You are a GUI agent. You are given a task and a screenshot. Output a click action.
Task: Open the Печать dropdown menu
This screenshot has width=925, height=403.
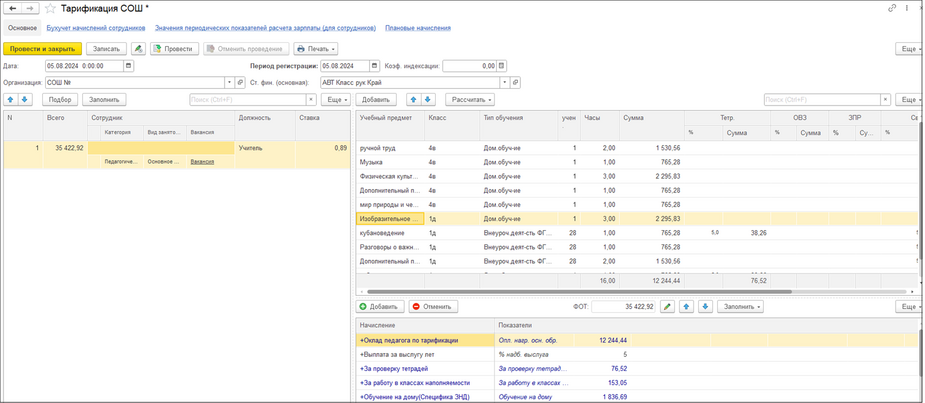316,49
